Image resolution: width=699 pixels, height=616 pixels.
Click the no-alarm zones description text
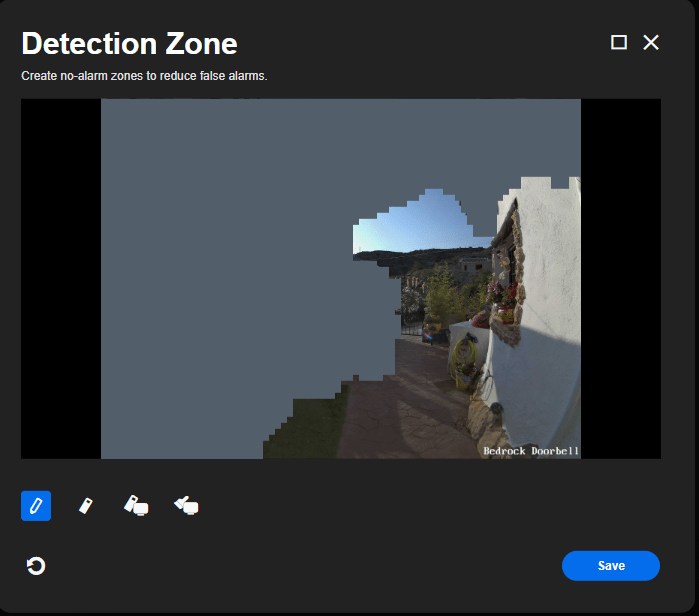tap(144, 76)
